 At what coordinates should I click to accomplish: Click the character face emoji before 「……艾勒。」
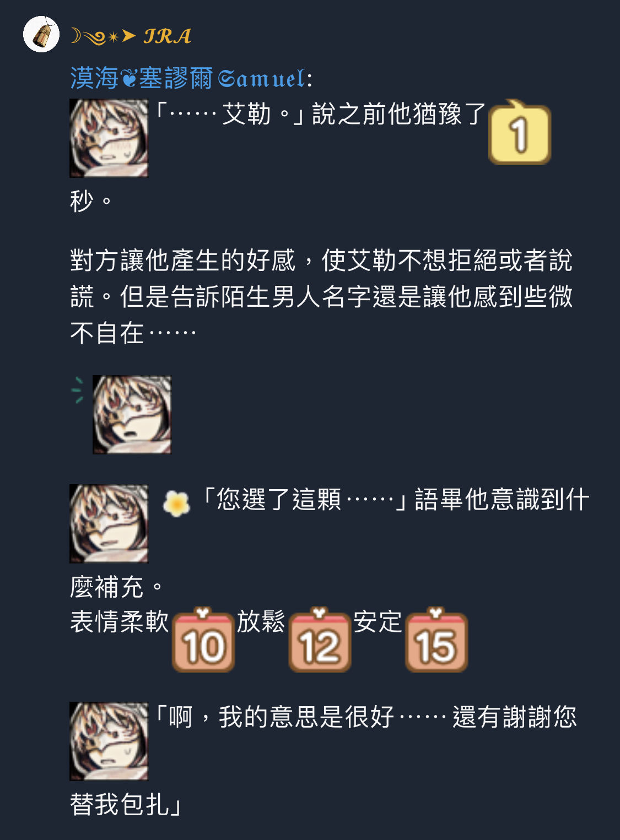[109, 138]
